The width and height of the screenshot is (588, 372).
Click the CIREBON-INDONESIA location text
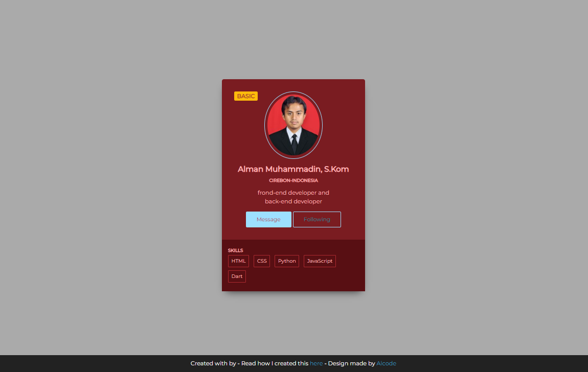[293, 180]
